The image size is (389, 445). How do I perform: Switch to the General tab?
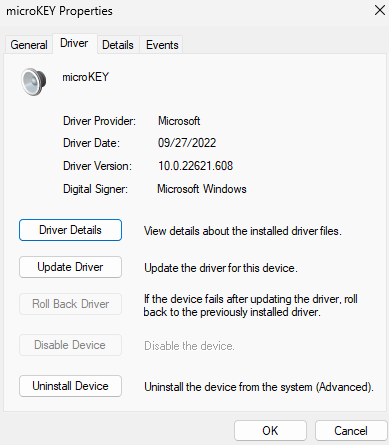[x=29, y=45]
